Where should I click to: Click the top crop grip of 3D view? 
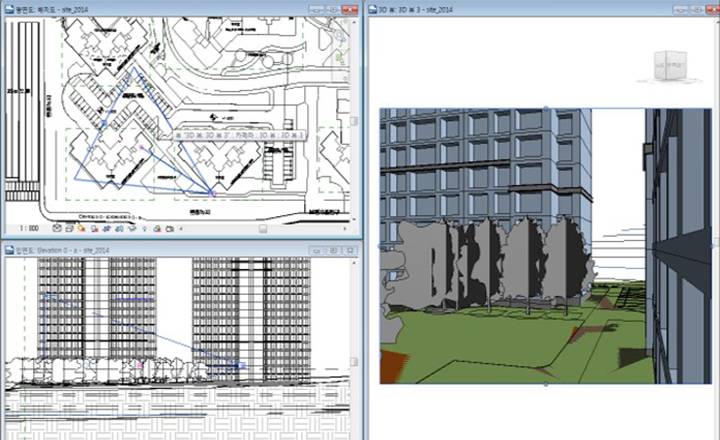(545, 108)
